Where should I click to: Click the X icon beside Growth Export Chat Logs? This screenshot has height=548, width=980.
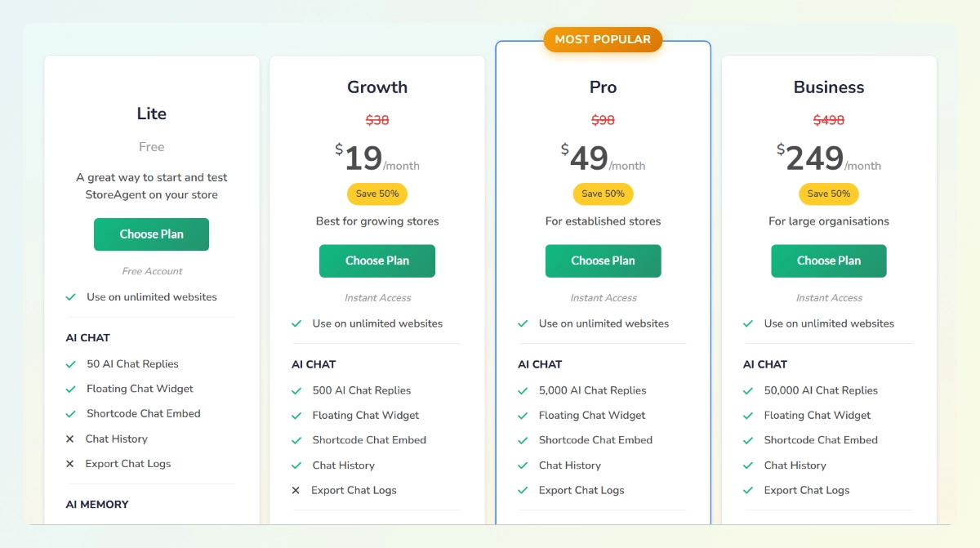296,491
